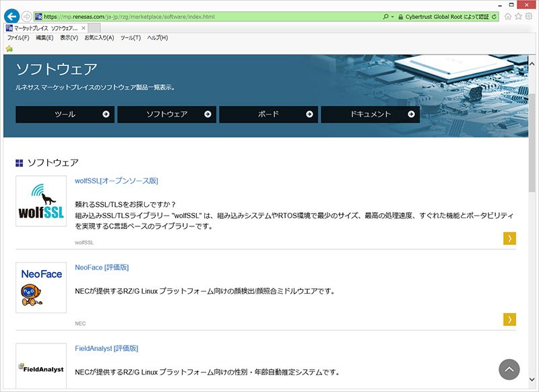Click the browser forward arrow button
539x392 pixels.
click(26, 16)
